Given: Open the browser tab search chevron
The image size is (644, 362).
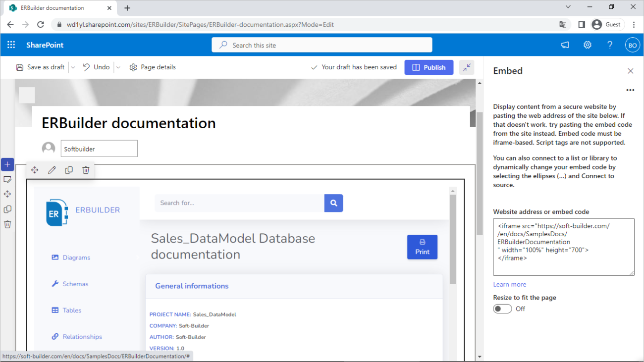Looking at the screenshot, I should click(x=568, y=7).
